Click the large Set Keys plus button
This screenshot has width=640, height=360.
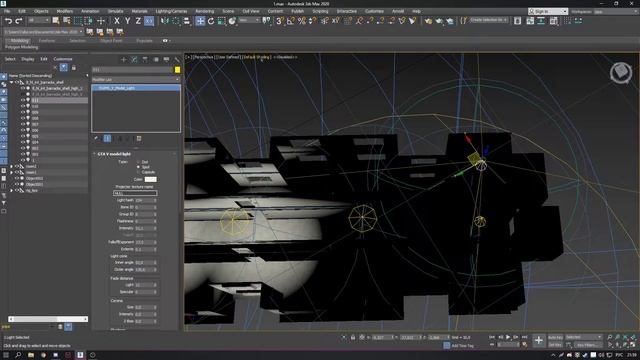(539, 340)
